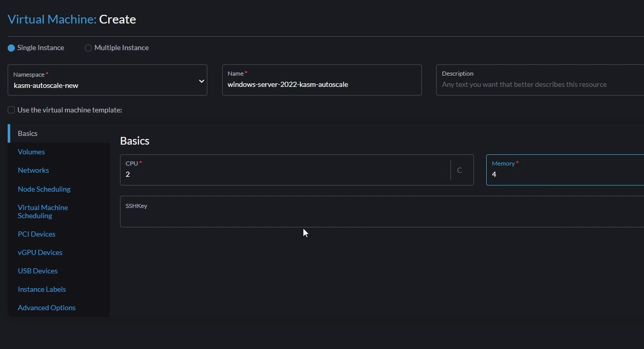Open the PCI Devices section
The height and width of the screenshot is (349, 644).
pyautogui.click(x=36, y=234)
